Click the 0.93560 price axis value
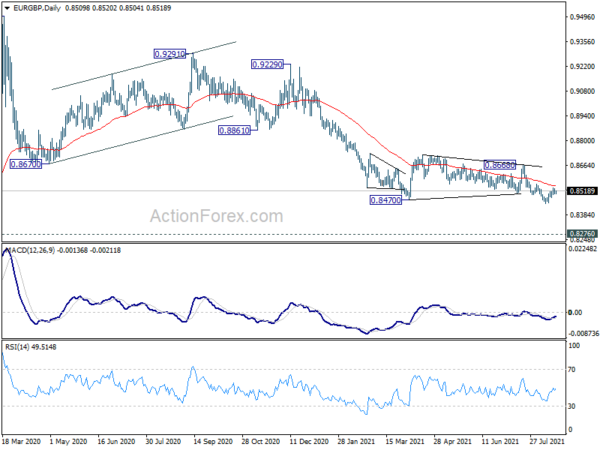 pos(582,42)
